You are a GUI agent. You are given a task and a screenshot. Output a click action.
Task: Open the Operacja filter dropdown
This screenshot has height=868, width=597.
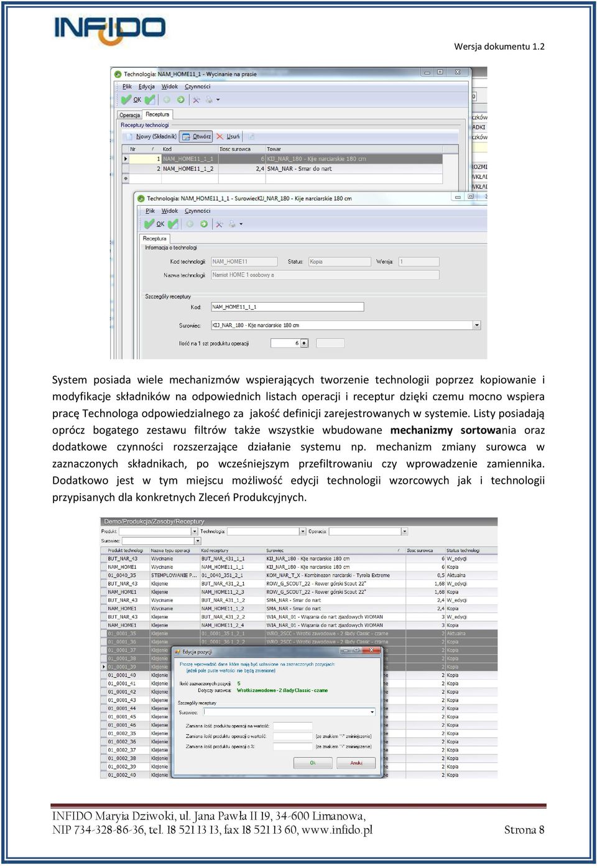coord(405,532)
